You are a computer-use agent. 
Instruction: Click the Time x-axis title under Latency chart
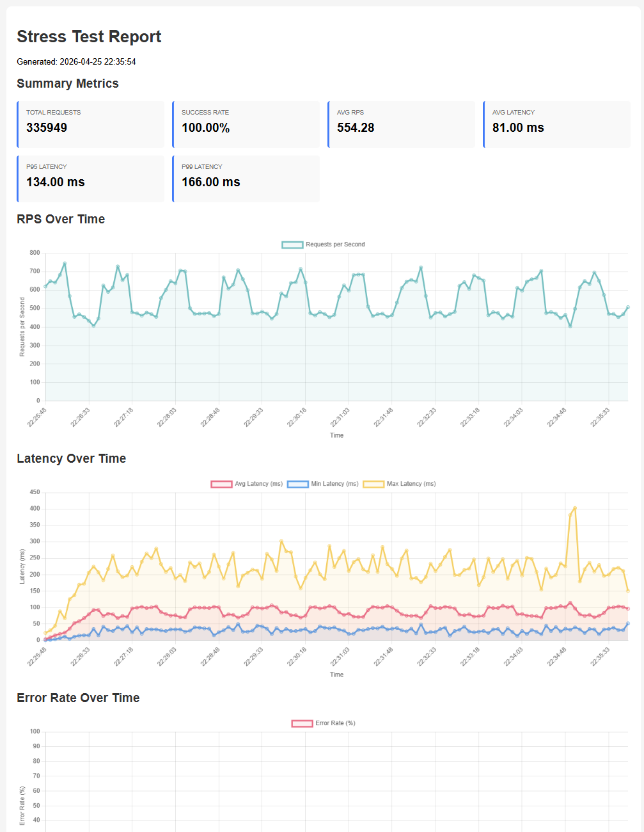point(336,675)
